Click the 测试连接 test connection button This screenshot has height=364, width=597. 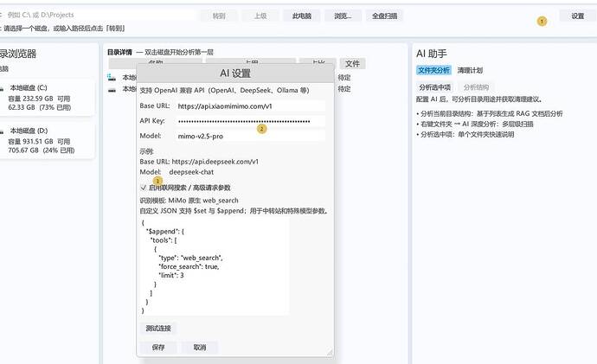click(x=158, y=329)
